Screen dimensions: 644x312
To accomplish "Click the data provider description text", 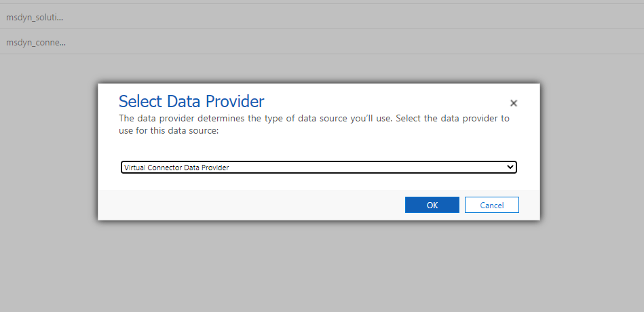I will point(314,124).
